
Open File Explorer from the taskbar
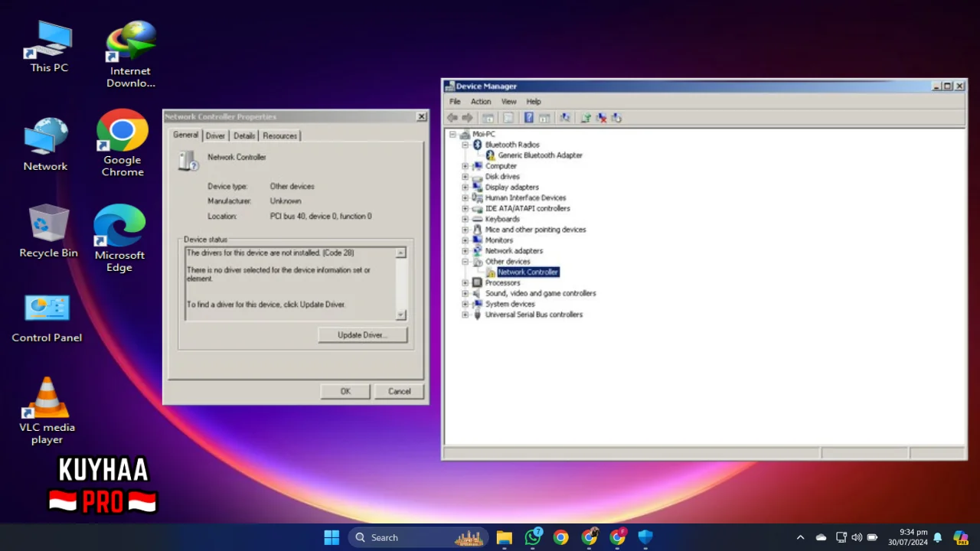click(x=504, y=537)
